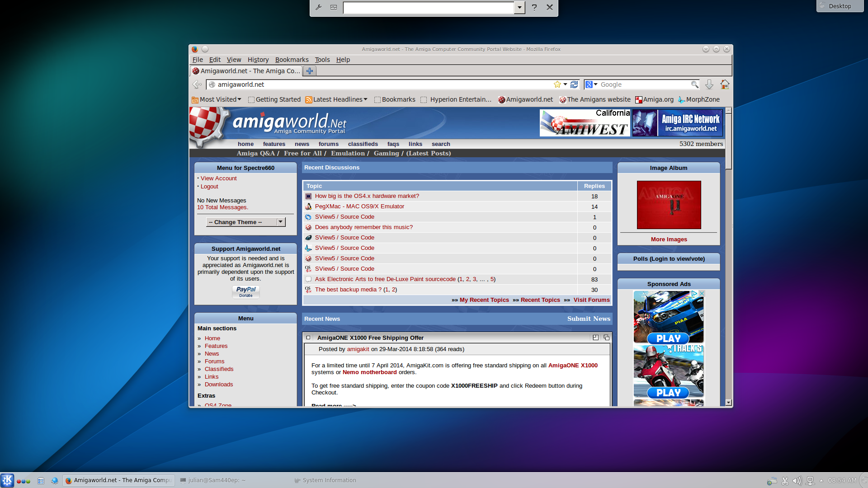Viewport: 868px width, 488px height.
Task: Open the PegXMac MAC OS9/X Emulator topic
Action: click(359, 206)
